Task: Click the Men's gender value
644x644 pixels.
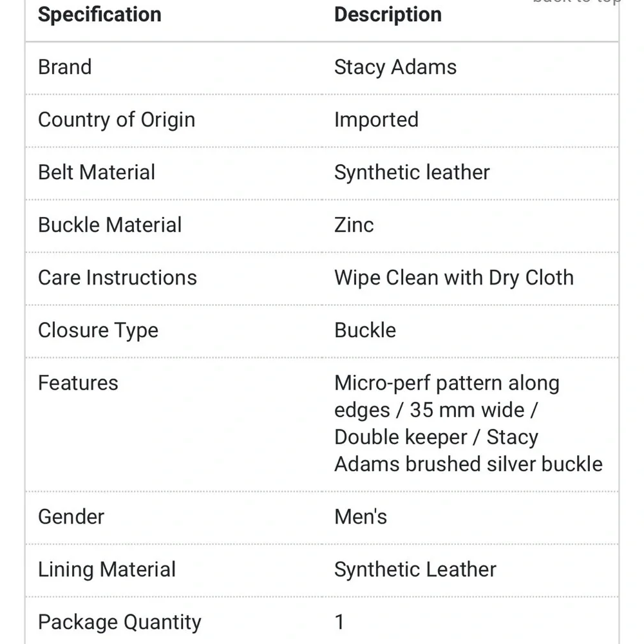Action: 361,516
